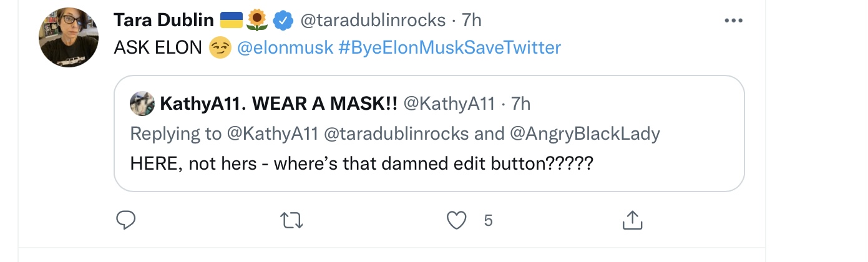The height and width of the screenshot is (262, 868).
Task: Share the tweet via the share icon
Action: (x=632, y=220)
